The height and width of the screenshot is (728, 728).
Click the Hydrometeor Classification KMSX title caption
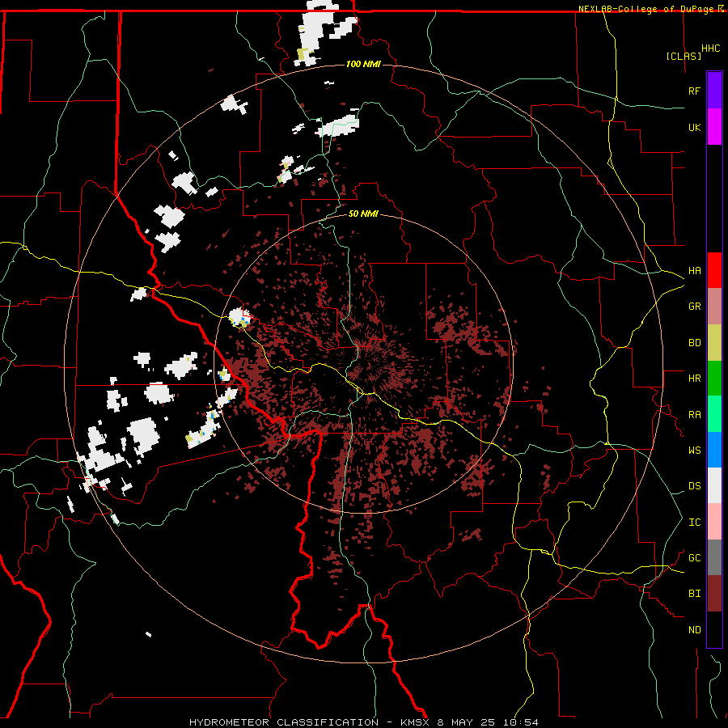point(363,722)
